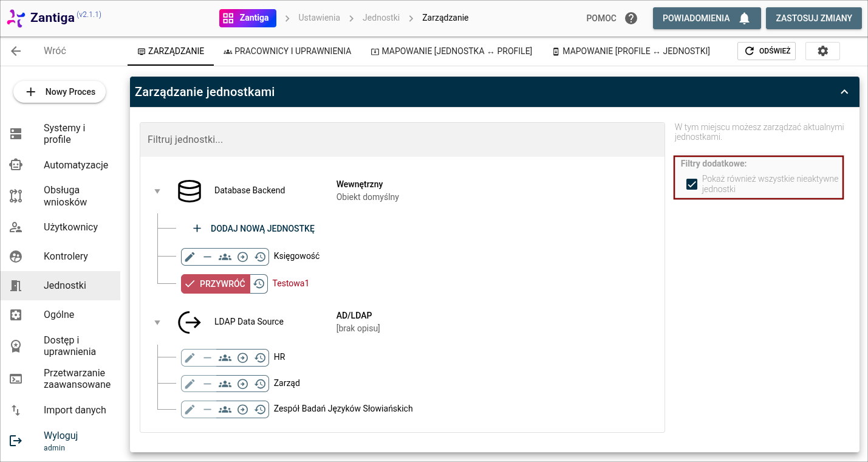Open the settings gear next to Odśwież
Screen dimensions: 868x462
click(822, 51)
